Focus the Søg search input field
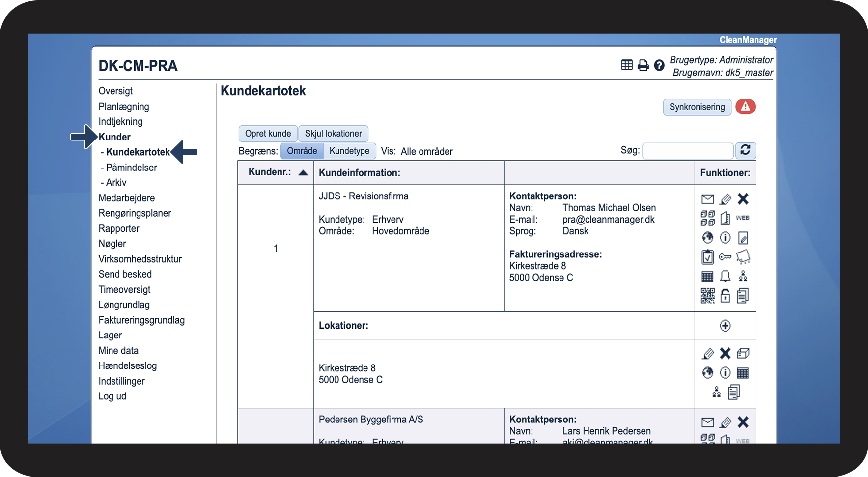 click(688, 151)
